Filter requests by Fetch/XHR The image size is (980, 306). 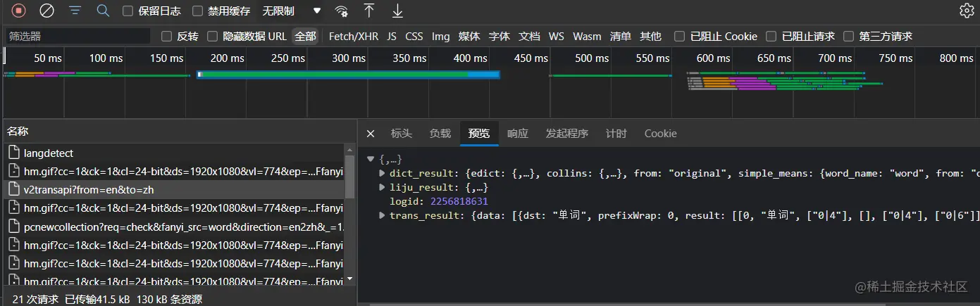tap(353, 37)
